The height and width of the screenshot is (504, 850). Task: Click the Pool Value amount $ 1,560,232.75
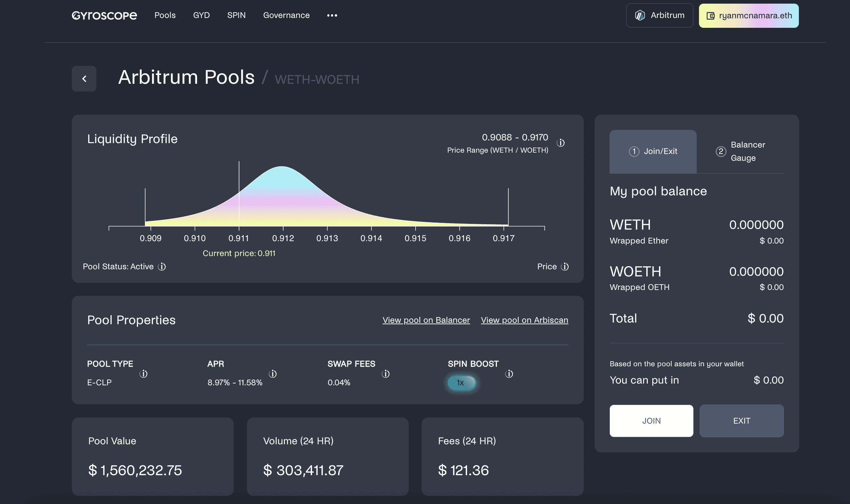(x=135, y=470)
